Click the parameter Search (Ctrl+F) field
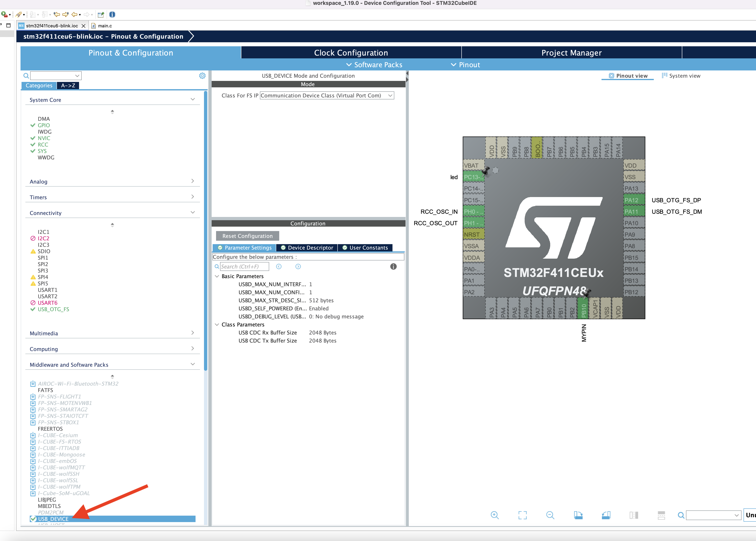This screenshot has width=756, height=541. point(244,266)
